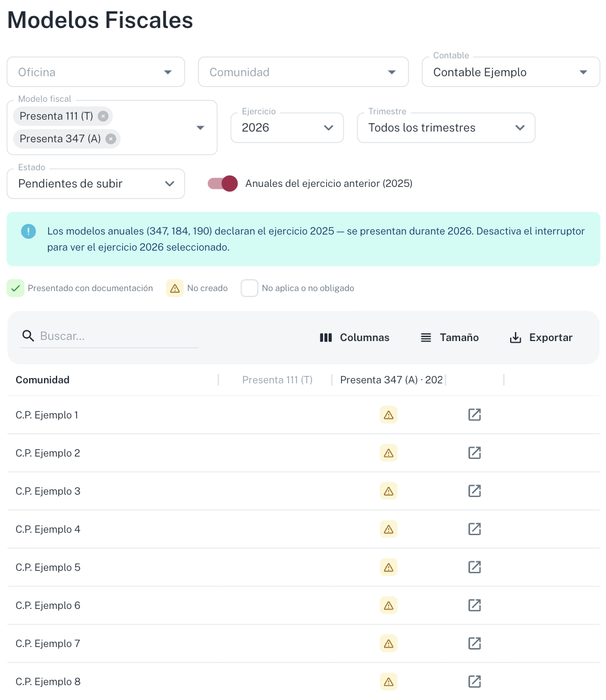Click warning icon for C.P. Ejemplo 2

pyautogui.click(x=389, y=452)
